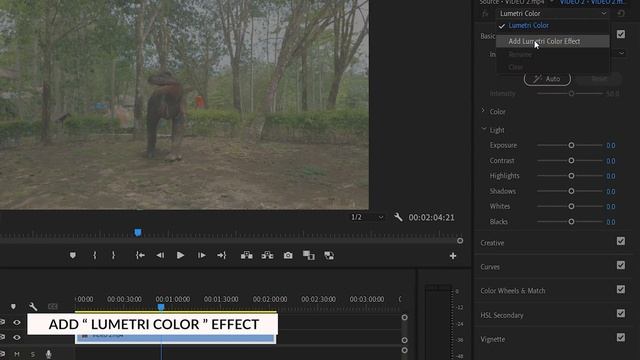Open the Input LUT dropdown arrow
The image size is (640, 360).
pos(621,53)
